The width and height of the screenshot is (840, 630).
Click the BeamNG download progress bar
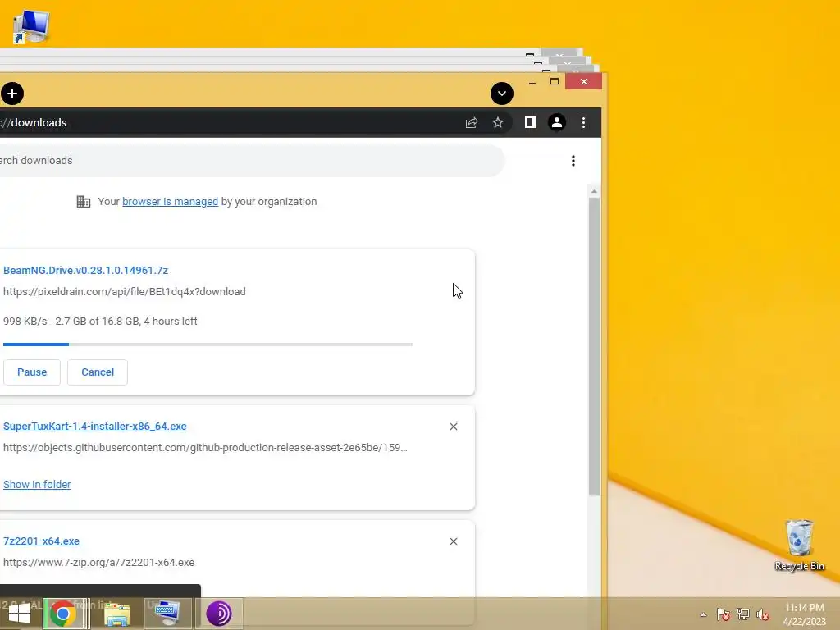point(208,345)
